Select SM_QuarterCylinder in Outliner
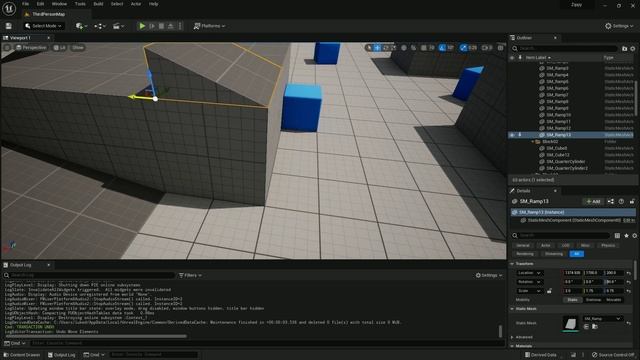The height and width of the screenshot is (360, 640). [x=565, y=161]
